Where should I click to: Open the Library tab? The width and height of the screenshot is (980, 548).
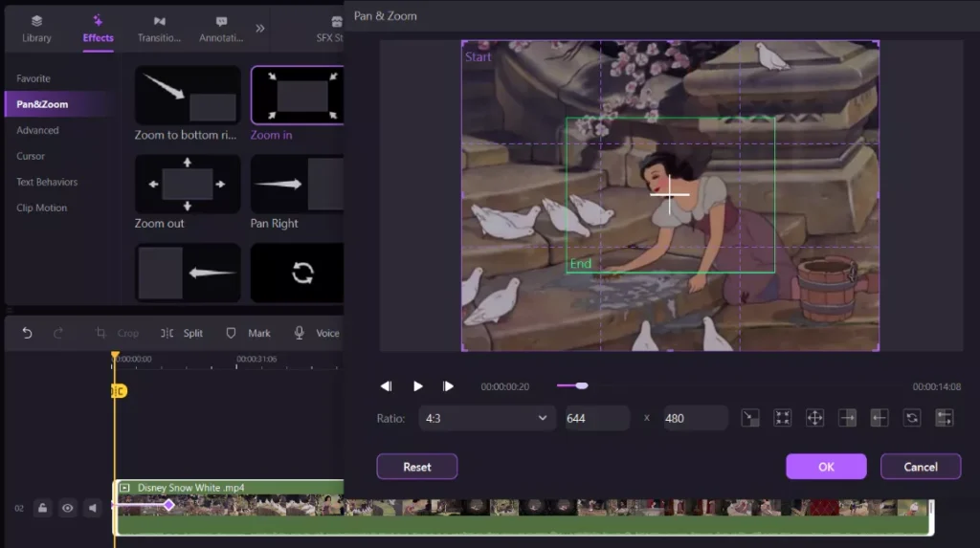[36, 30]
